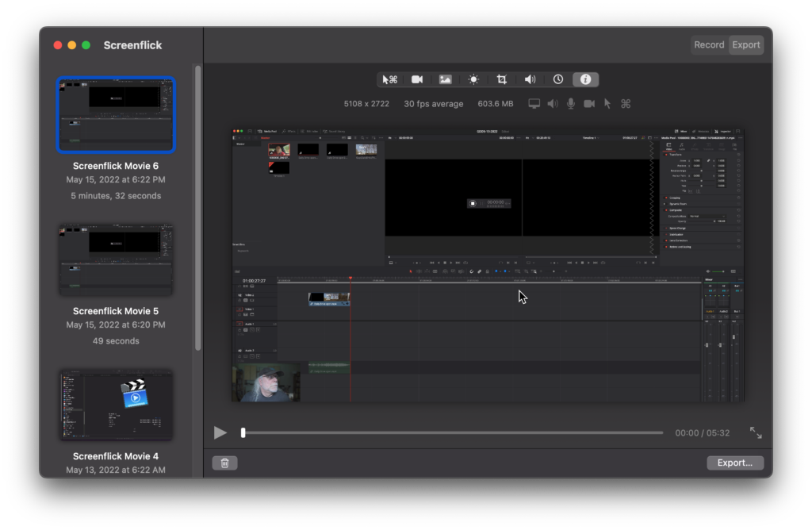The width and height of the screenshot is (812, 530).
Task: Switch to the Record tab
Action: coord(709,45)
